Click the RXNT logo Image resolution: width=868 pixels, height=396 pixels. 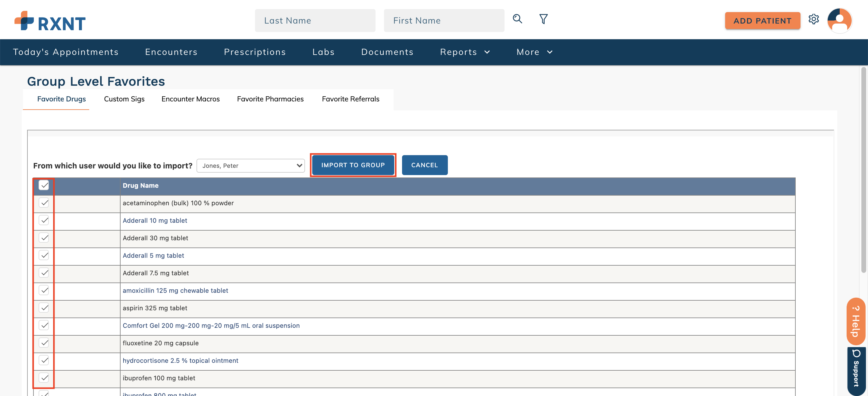coord(50,21)
